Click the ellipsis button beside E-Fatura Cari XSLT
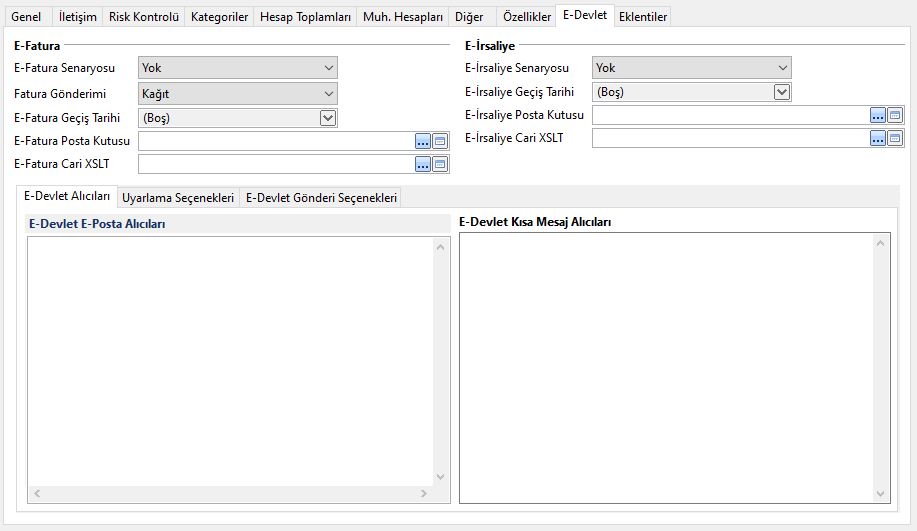 pos(423,164)
